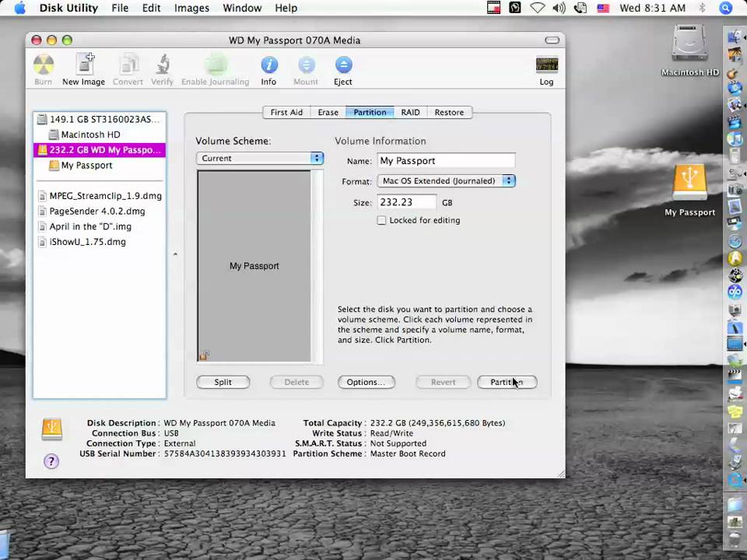Viewport: 747px width, 560px height.
Task: Click the Revert button
Action: (x=443, y=382)
